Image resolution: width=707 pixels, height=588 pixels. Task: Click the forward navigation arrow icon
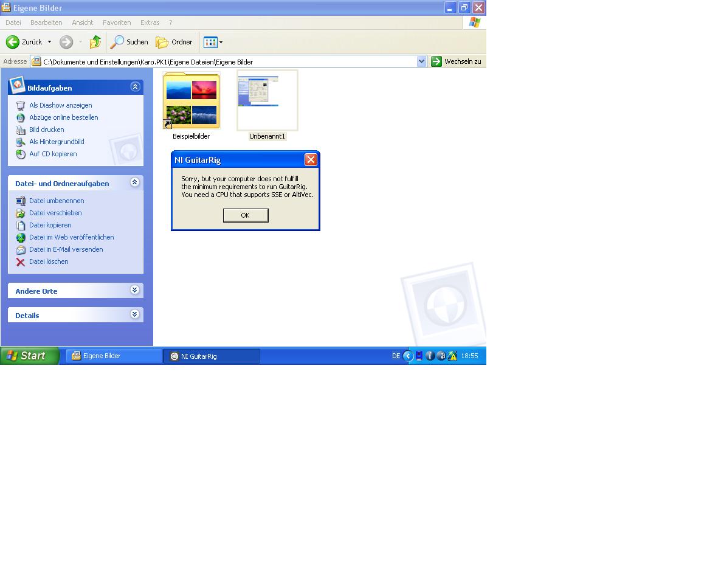66,42
